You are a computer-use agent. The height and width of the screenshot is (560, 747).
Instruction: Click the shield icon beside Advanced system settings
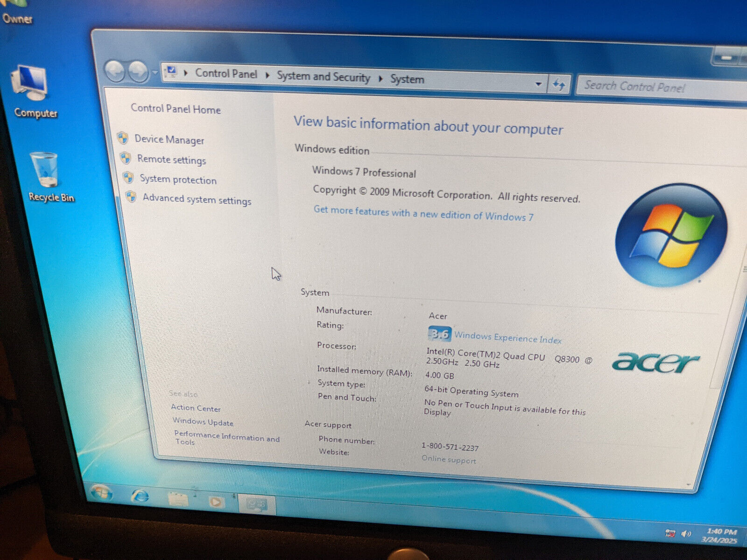[131, 197]
